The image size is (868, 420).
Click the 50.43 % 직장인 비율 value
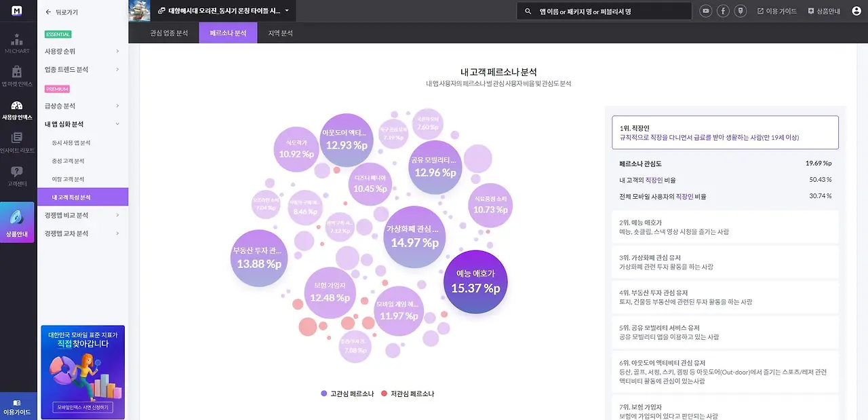820,180
